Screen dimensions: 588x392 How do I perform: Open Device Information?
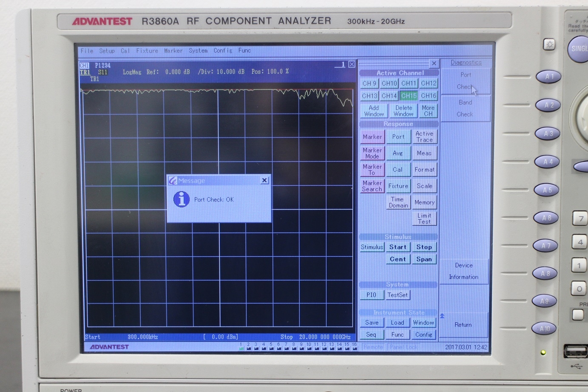(464, 271)
